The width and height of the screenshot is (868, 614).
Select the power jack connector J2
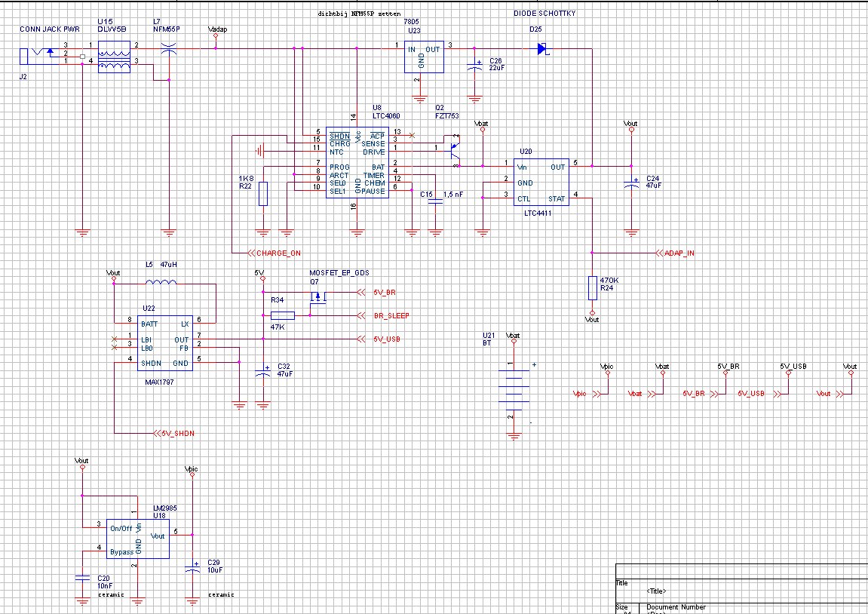[x=35, y=54]
